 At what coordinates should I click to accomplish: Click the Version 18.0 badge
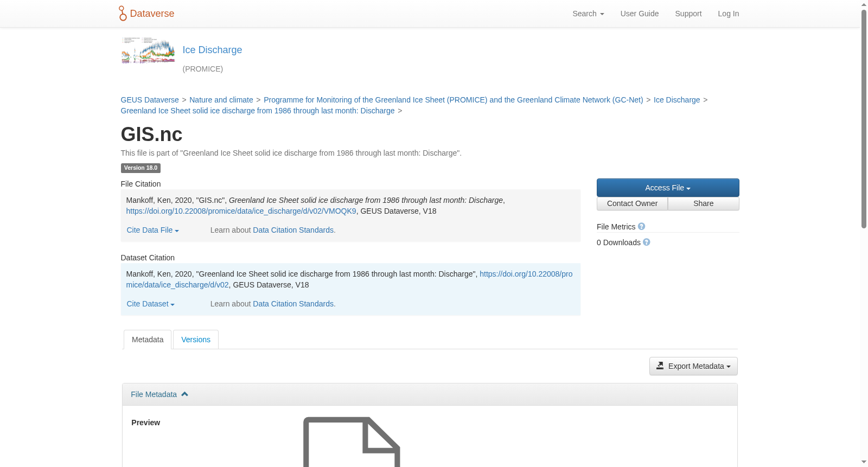pos(141,168)
